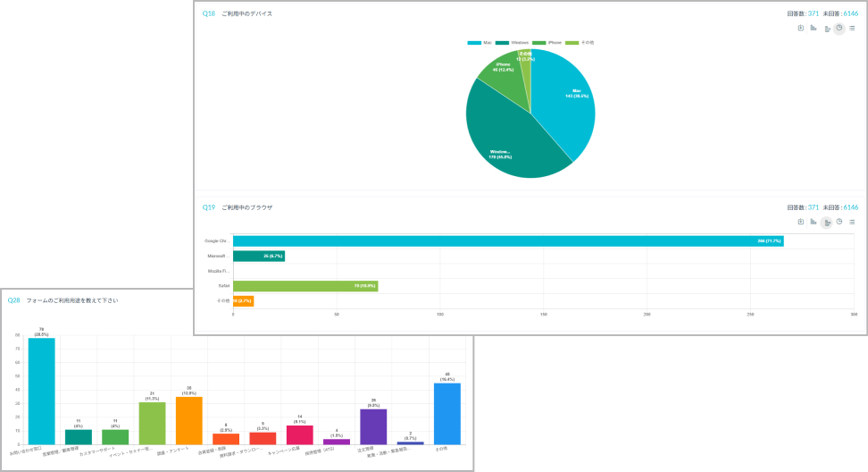Screen dimensions: 868x472
Task: Open Q19 list view icon
Action: tap(852, 222)
